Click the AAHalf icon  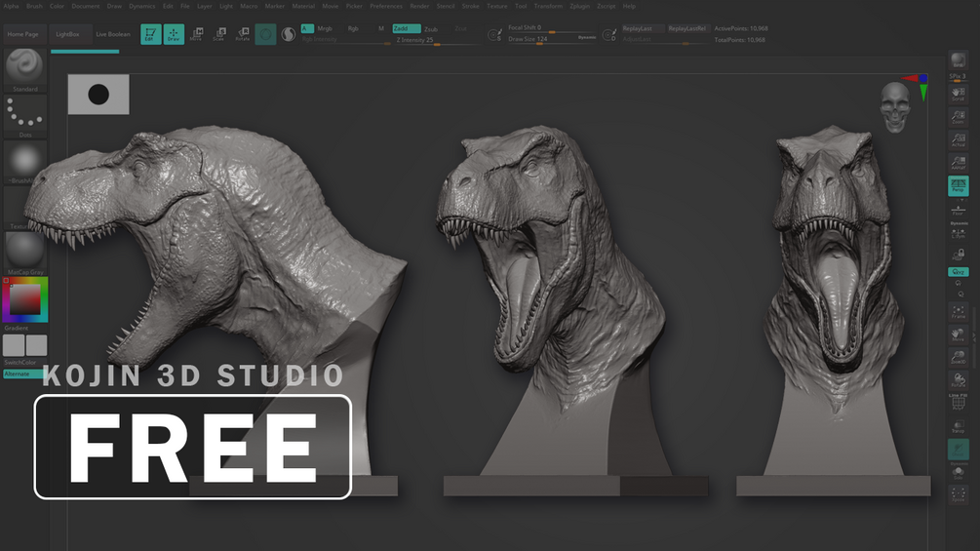(x=958, y=163)
